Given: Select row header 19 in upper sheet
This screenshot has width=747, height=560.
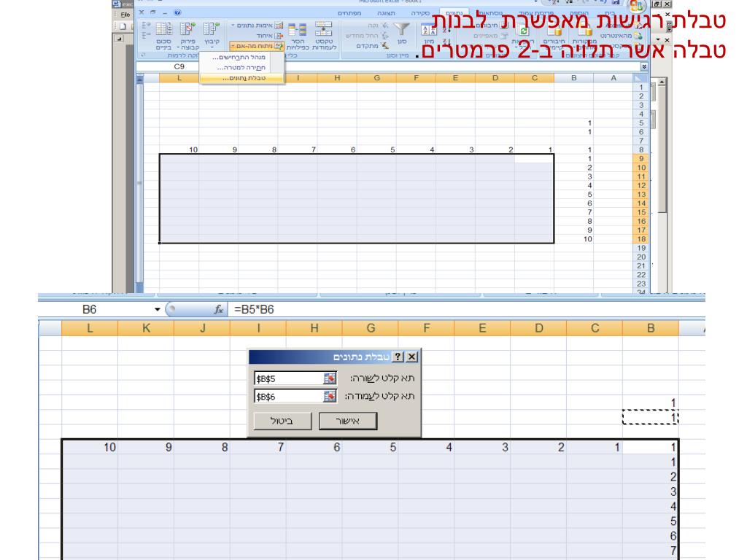Looking at the screenshot, I should [x=641, y=248].
